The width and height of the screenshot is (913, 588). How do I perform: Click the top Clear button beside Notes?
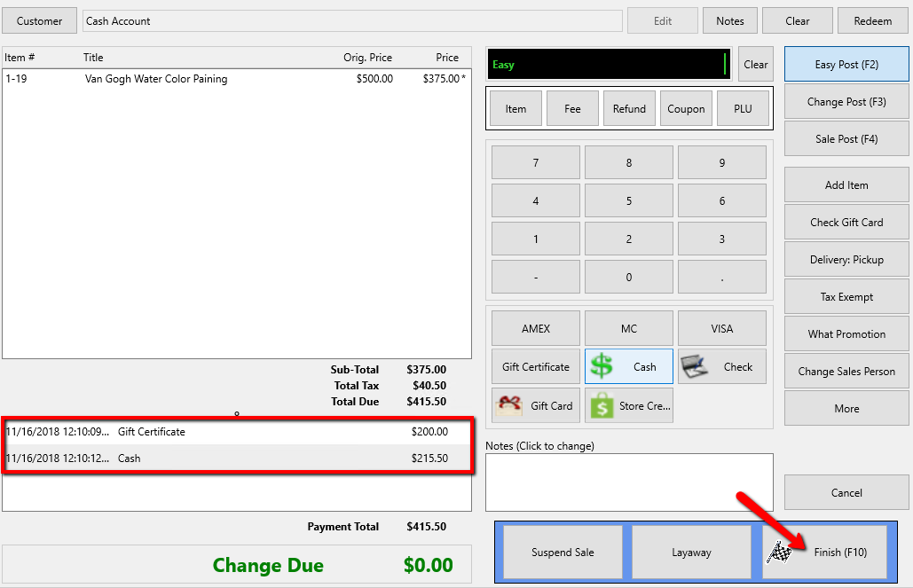[797, 21]
